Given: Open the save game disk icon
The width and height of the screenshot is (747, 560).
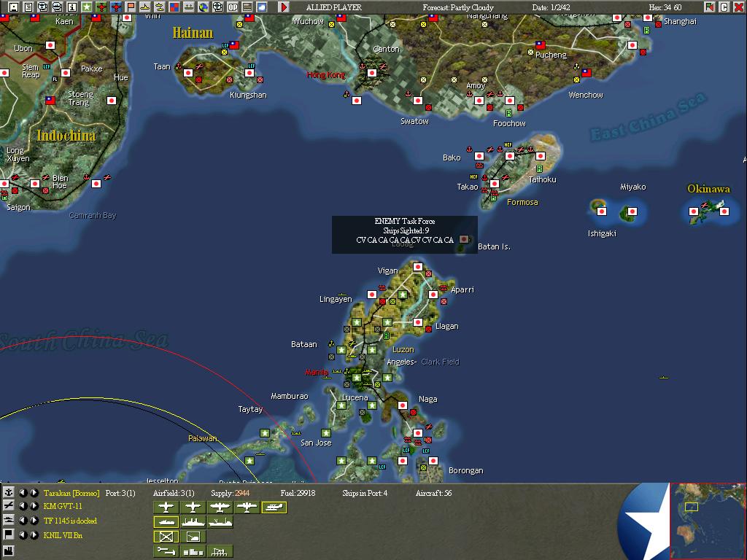Looking at the screenshot, I should [14, 7].
